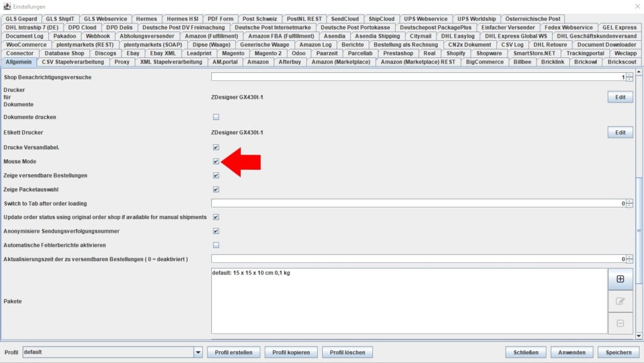Select the Amazon (Marketplace) REST tab
This screenshot has height=363, width=644.
pyautogui.click(x=418, y=62)
